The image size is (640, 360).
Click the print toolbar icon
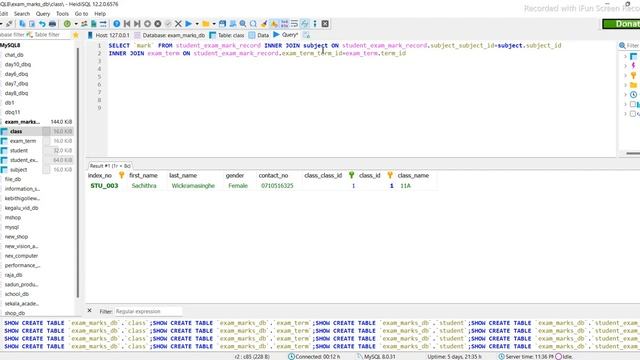click(x=52, y=24)
